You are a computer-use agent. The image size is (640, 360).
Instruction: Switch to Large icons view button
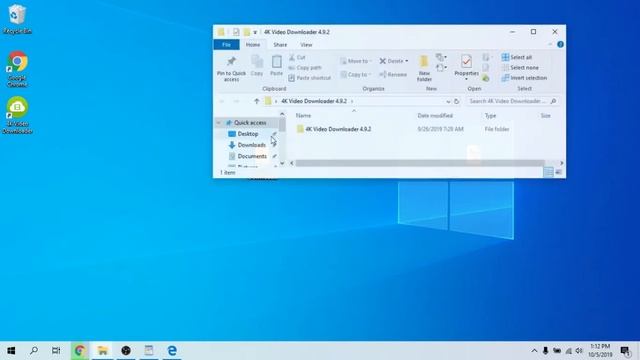click(558, 172)
